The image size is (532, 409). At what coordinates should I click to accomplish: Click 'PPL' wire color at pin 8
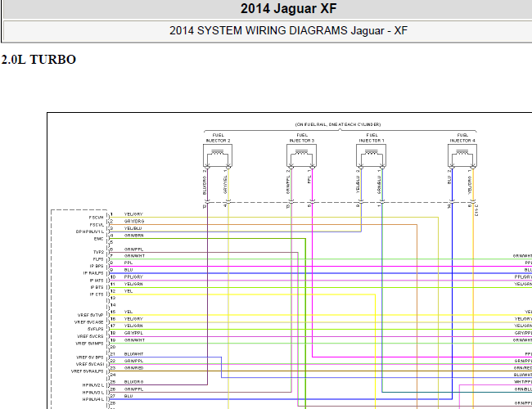point(128,263)
